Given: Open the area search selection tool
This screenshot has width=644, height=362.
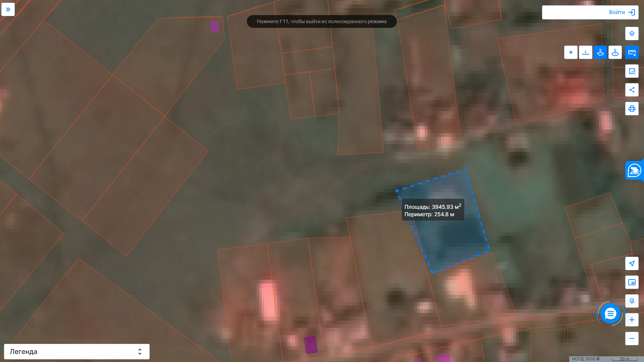Looking at the screenshot, I should [x=632, y=71].
